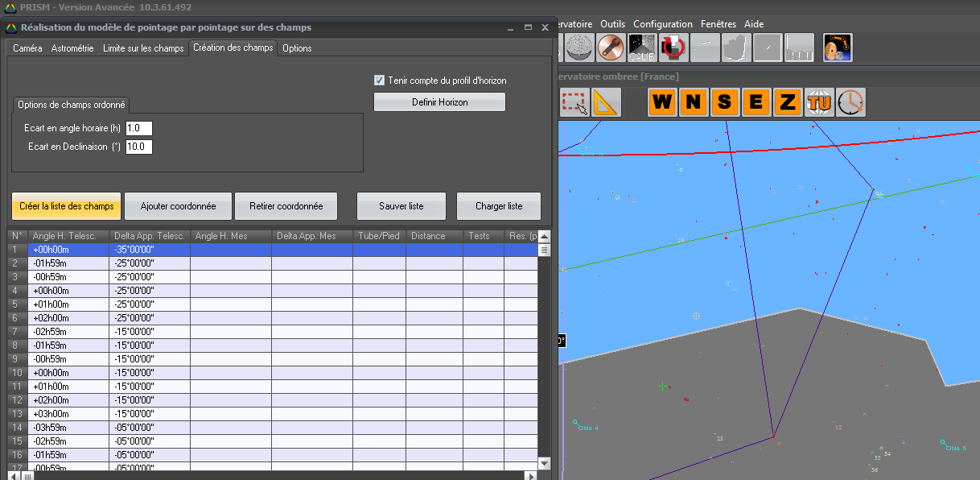
Task: Open the CALIB calibration icon
Action: [641, 48]
